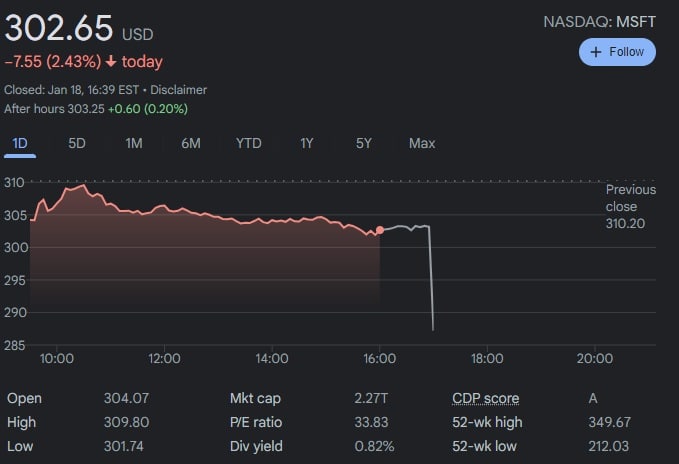Image resolution: width=679 pixels, height=464 pixels.
Task: Click the 18:00 time axis label
Action: 487,358
